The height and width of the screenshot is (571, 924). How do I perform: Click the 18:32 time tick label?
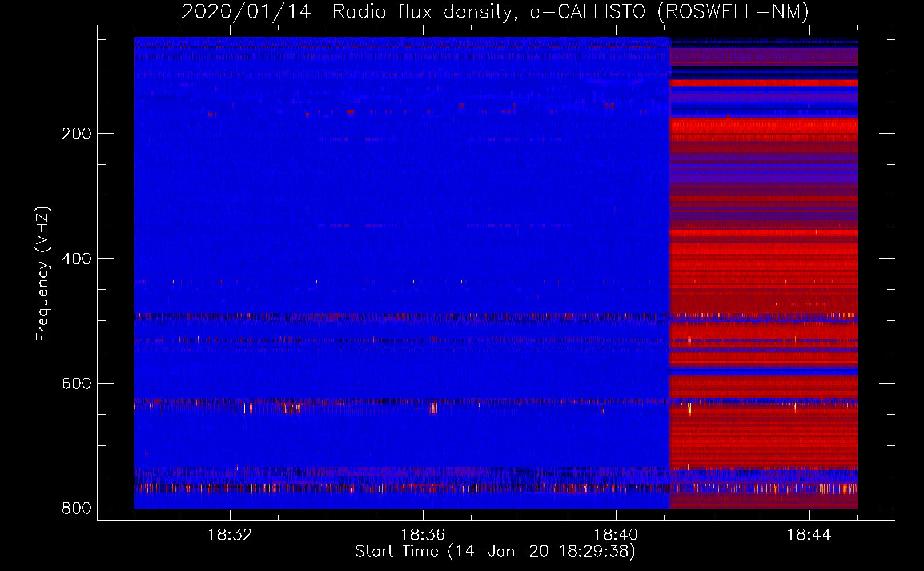click(230, 535)
